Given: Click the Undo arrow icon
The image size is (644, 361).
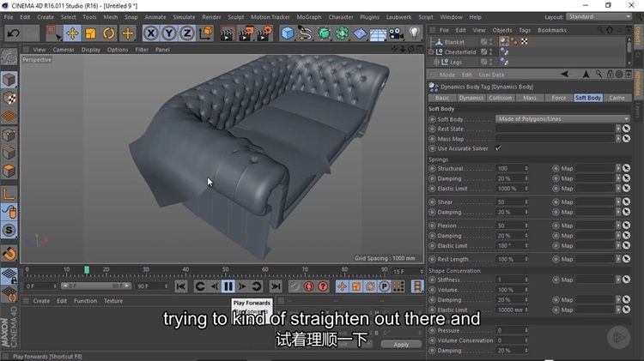Looking at the screenshot, I should [12, 33].
